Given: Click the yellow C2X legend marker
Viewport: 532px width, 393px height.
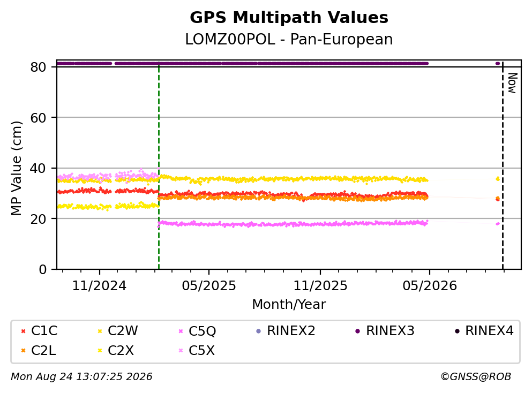Looking at the screenshot, I should pos(100,351).
